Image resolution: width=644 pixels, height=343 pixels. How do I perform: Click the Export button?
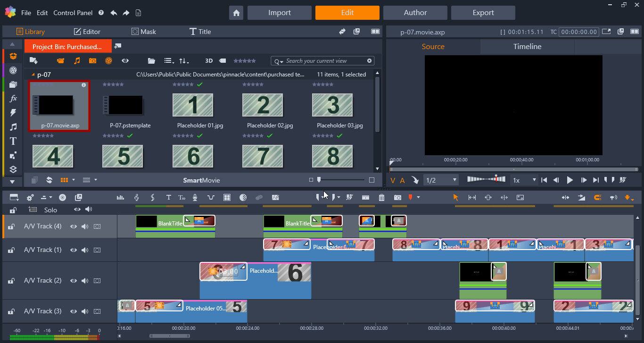(x=483, y=13)
